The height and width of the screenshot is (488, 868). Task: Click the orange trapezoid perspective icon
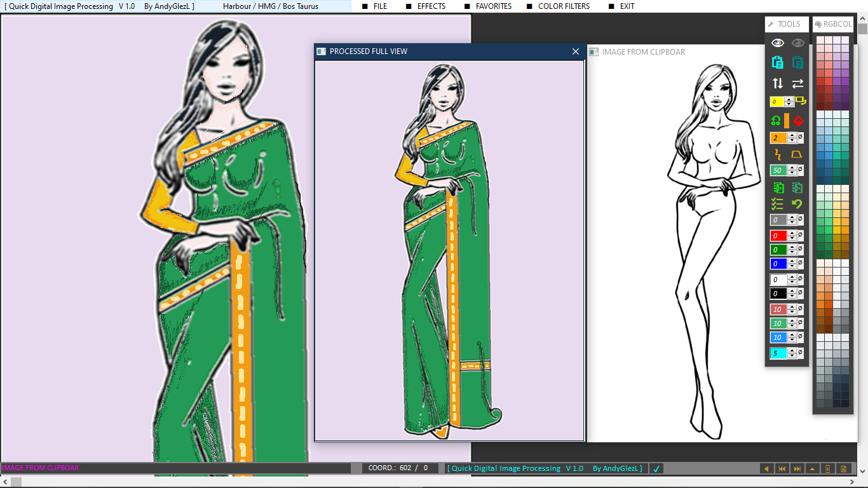tap(797, 154)
